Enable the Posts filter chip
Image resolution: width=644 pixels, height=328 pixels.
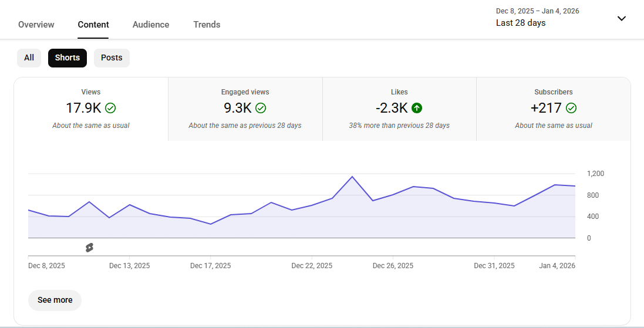coord(112,58)
